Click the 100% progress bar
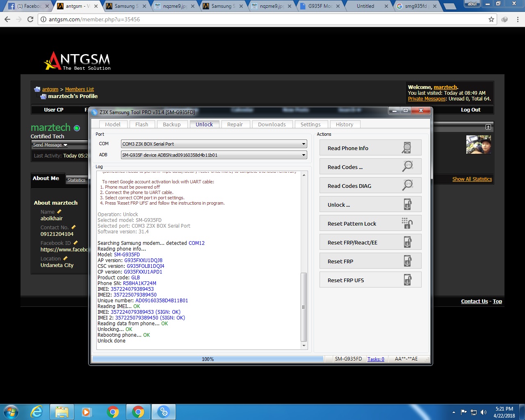The height and width of the screenshot is (420, 525). (208, 359)
